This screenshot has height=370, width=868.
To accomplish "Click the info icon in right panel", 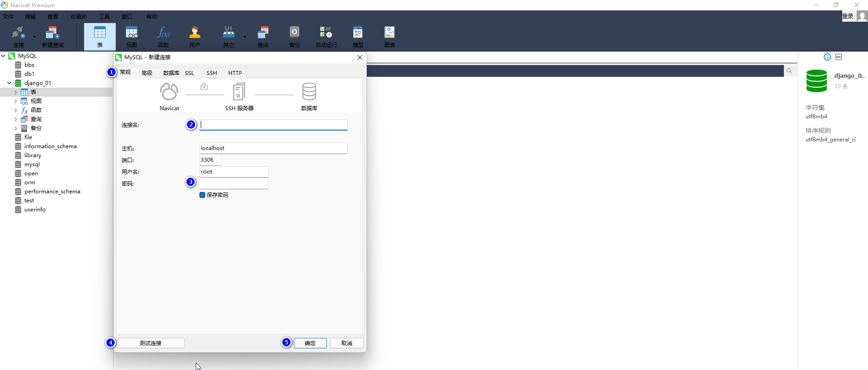I will click(827, 57).
